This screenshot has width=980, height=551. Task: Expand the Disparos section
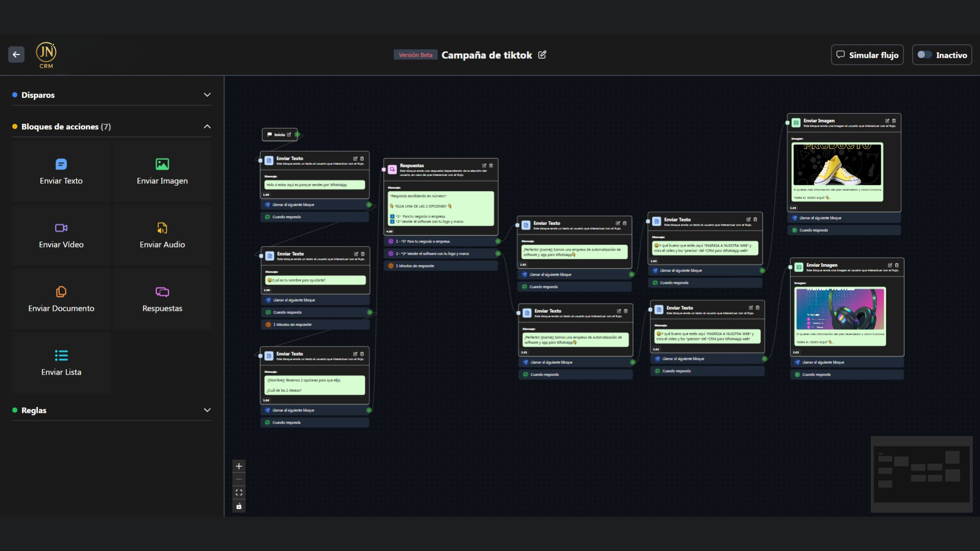[207, 95]
